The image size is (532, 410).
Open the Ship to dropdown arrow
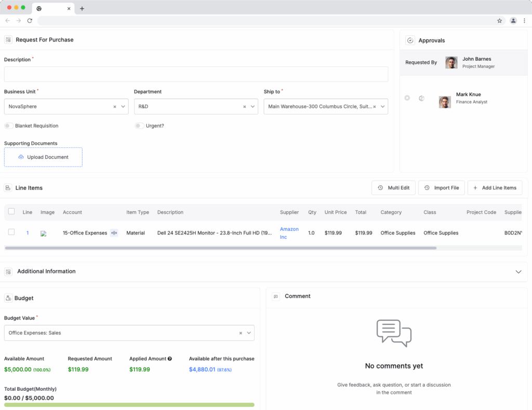click(383, 106)
